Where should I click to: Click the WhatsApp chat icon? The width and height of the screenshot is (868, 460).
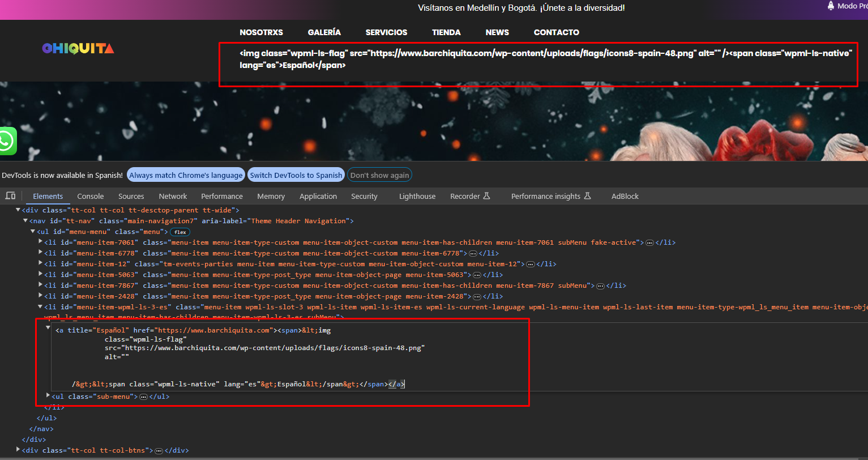click(7, 141)
